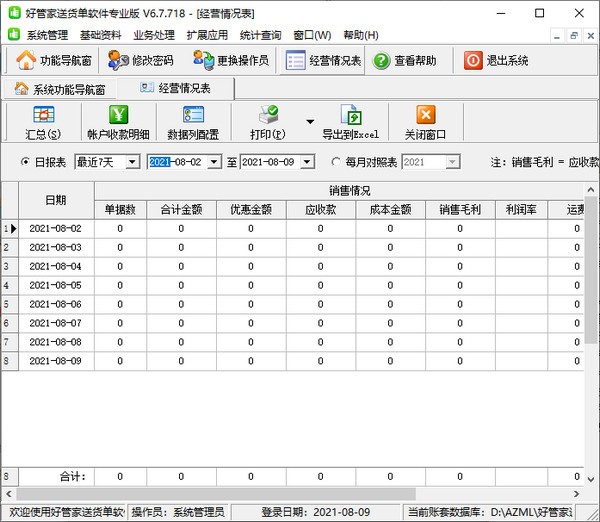Open the 帮助(H) menu
Viewport: 600px width, 522px height.
pyautogui.click(x=361, y=35)
